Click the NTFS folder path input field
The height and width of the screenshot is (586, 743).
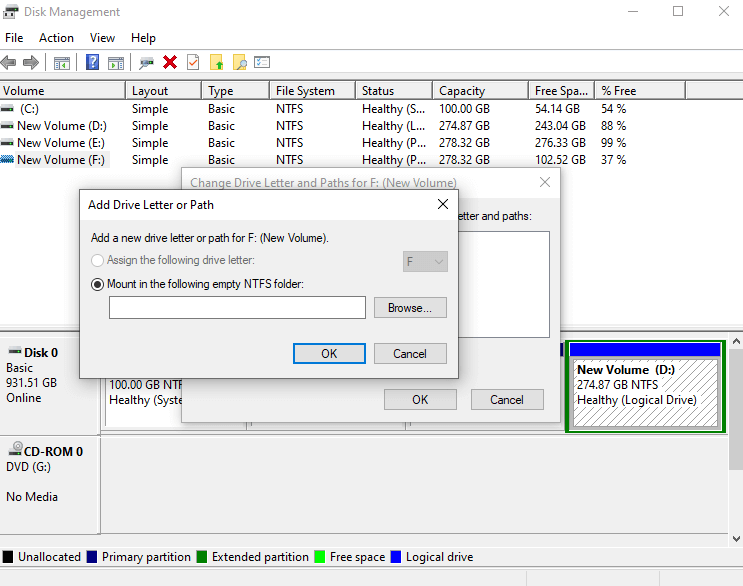[237, 308]
